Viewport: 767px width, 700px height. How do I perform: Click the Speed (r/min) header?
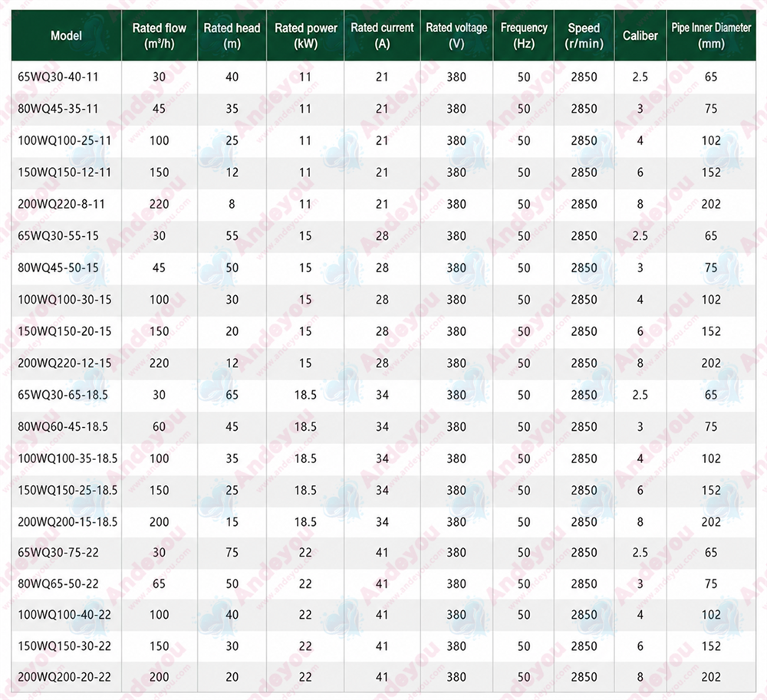584,36
